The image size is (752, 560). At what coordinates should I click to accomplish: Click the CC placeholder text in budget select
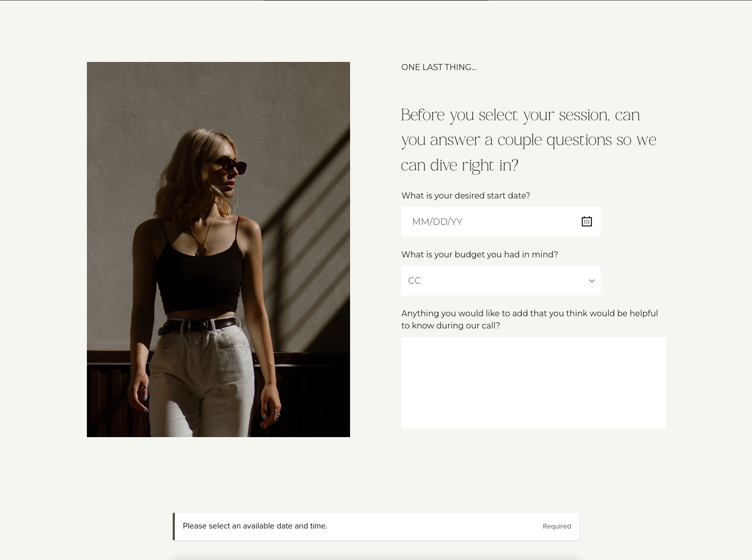414,281
